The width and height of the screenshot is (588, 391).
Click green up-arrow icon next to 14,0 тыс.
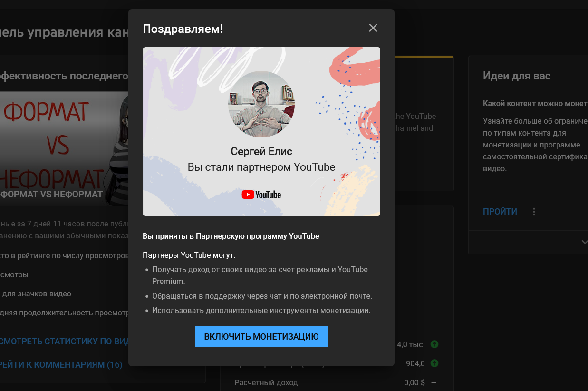coord(434,344)
